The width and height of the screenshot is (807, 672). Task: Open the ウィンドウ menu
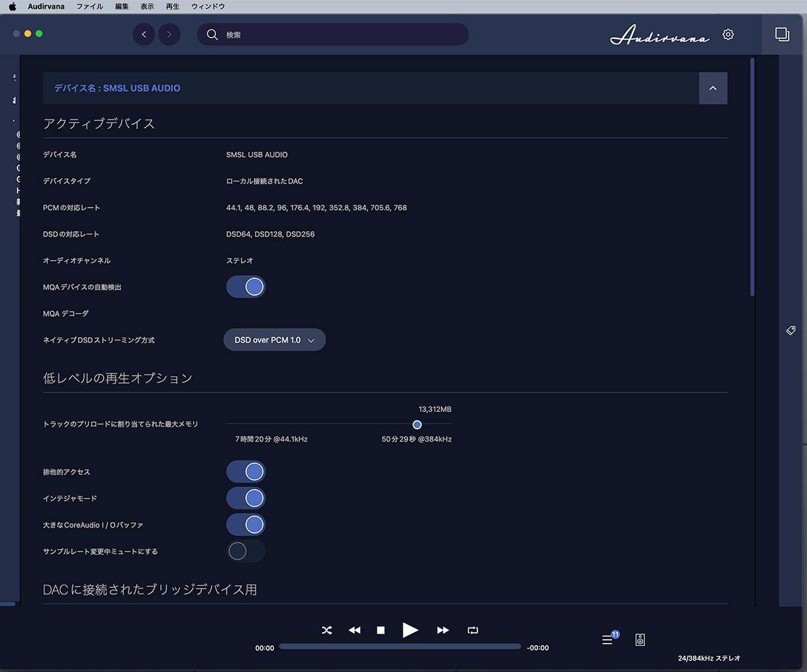point(208,6)
